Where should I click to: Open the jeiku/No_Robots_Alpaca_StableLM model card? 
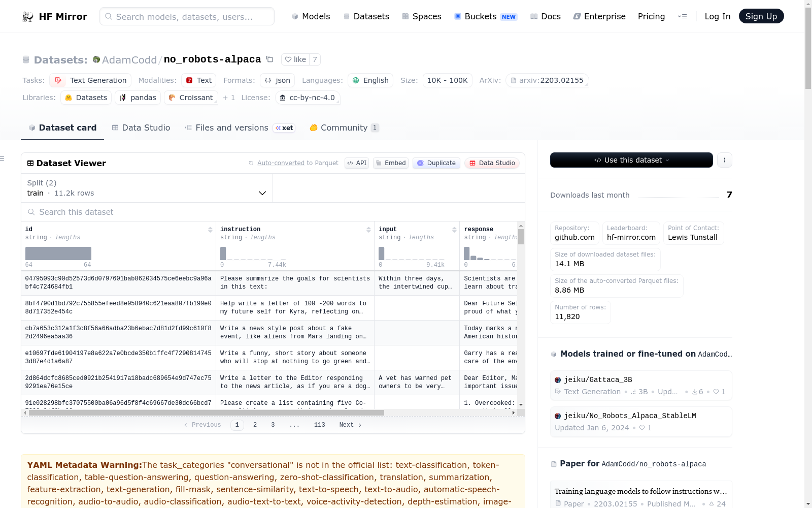641,422
